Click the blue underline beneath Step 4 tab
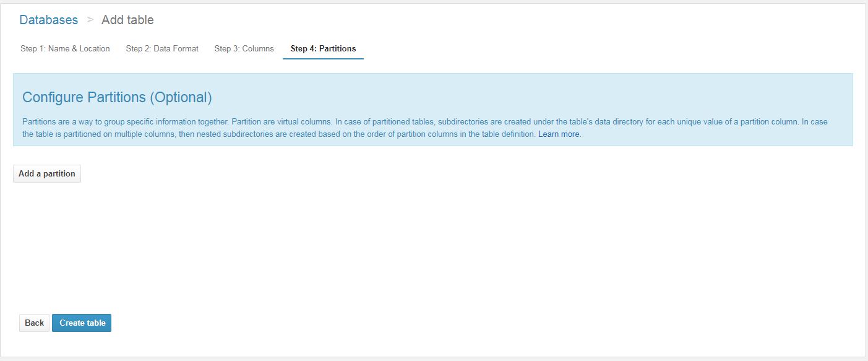The width and height of the screenshot is (868, 361). click(323, 59)
